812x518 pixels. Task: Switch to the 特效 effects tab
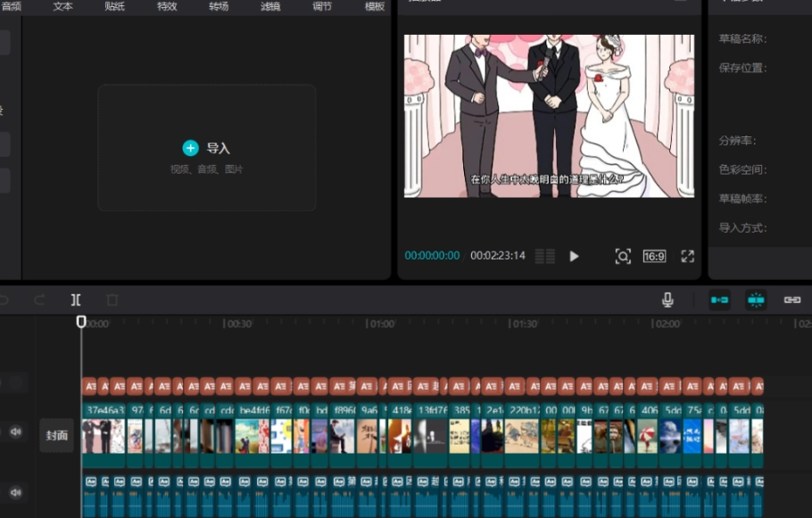click(167, 6)
